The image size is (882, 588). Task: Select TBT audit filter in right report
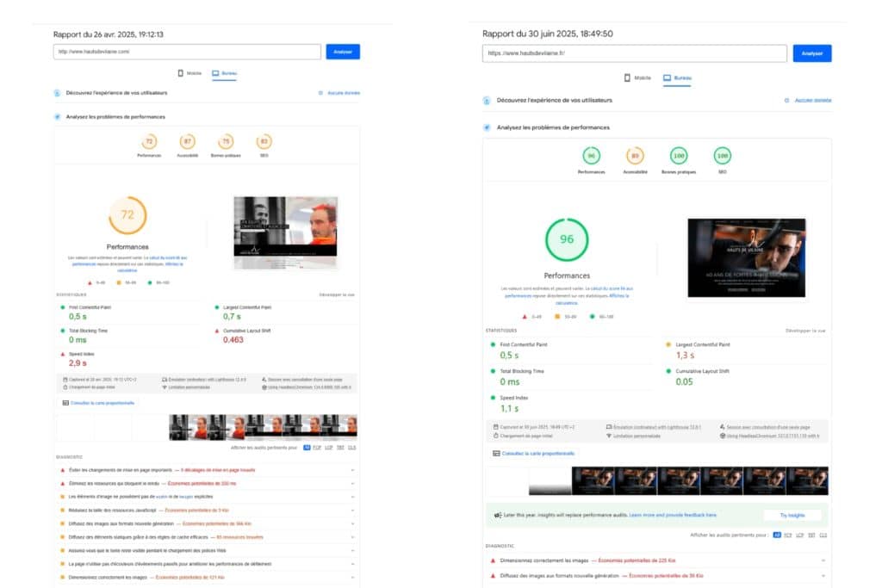coord(811,535)
